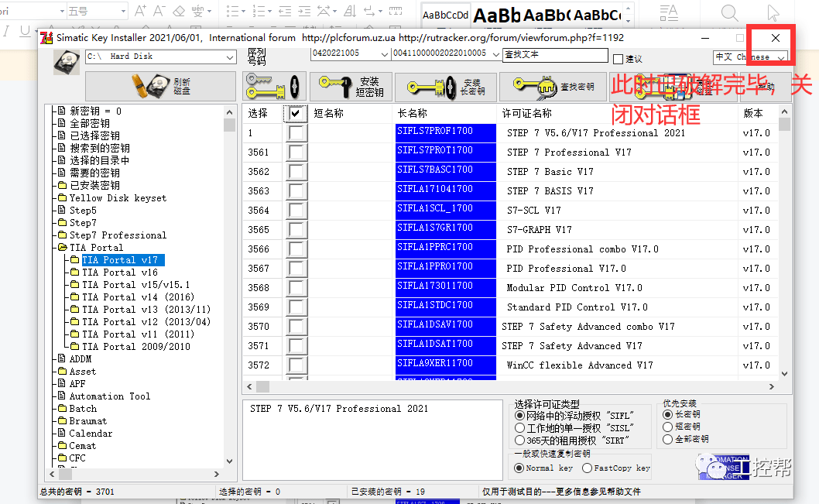Select TIA Portal v14 (2016) tree item
Image resolution: width=819 pixels, height=504 pixels.
(x=139, y=297)
